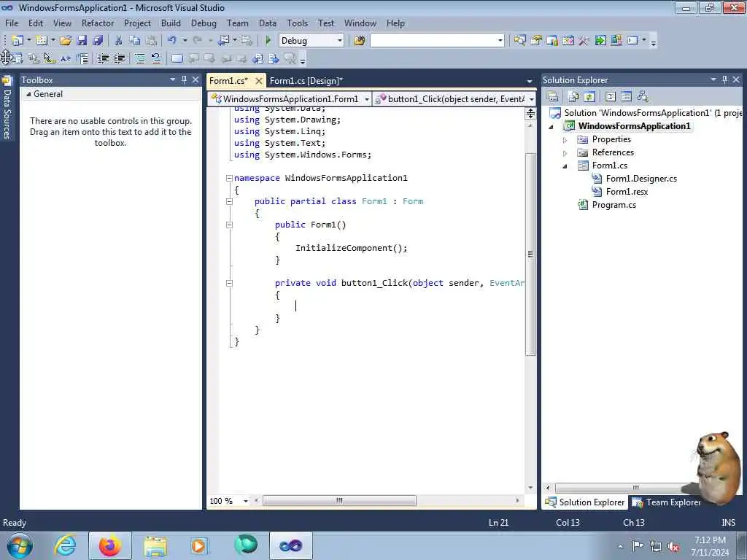Click the Cut scissors icon
Screen dimensions: 747x560
[x=118, y=41]
